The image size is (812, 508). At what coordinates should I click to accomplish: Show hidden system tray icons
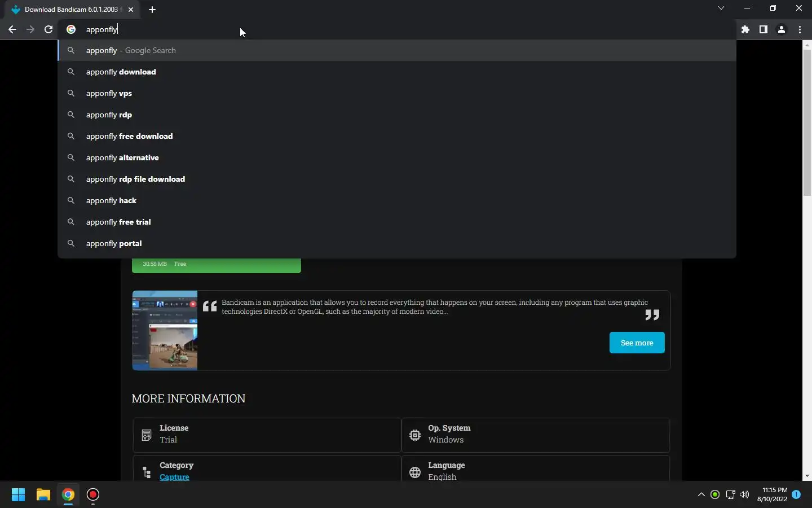pyautogui.click(x=701, y=494)
